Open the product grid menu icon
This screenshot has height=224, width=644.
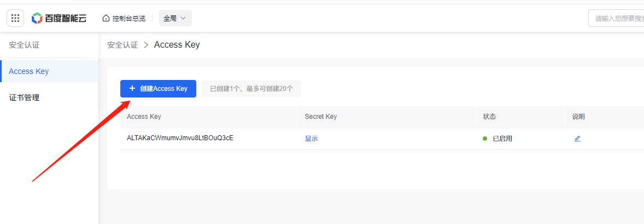[15, 18]
